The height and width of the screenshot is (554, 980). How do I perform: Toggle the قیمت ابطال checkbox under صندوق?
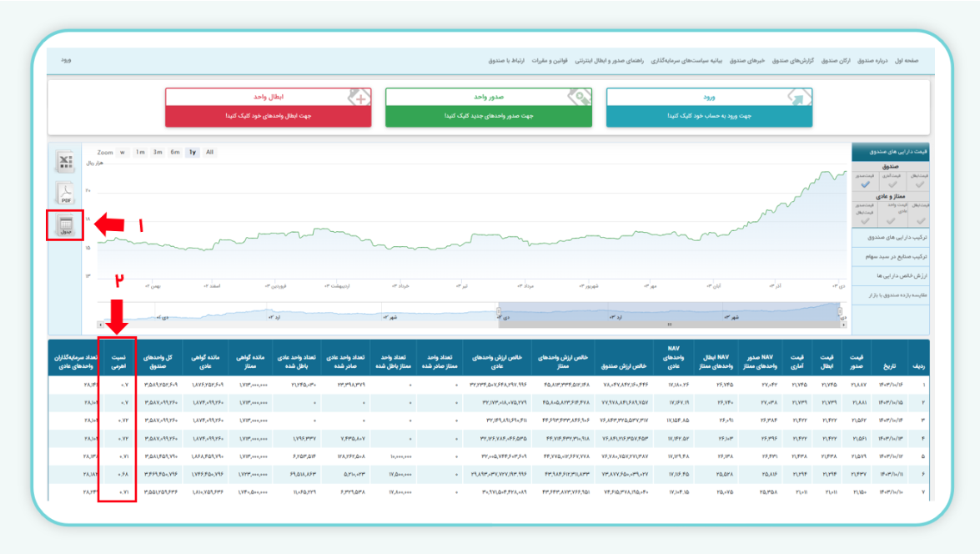tap(919, 181)
